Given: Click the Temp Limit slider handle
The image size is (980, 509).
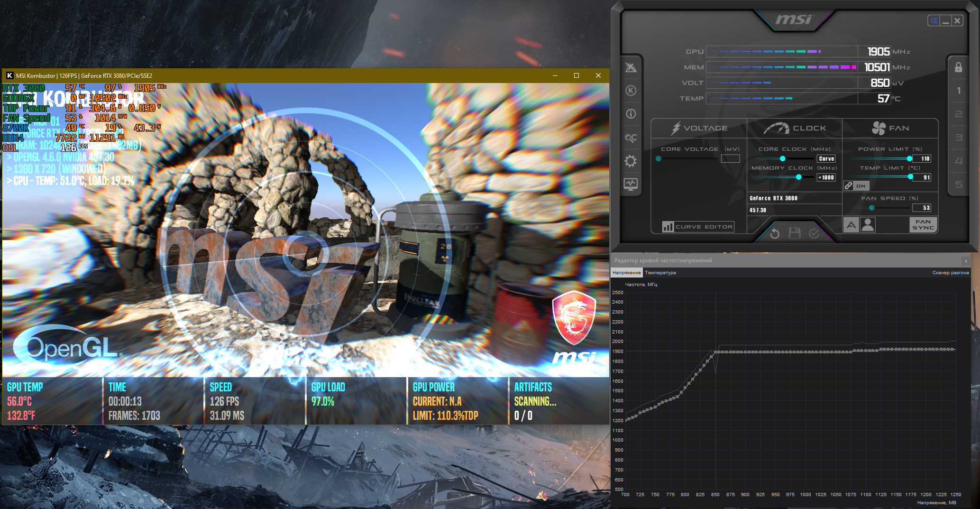Looking at the screenshot, I should coord(910,177).
